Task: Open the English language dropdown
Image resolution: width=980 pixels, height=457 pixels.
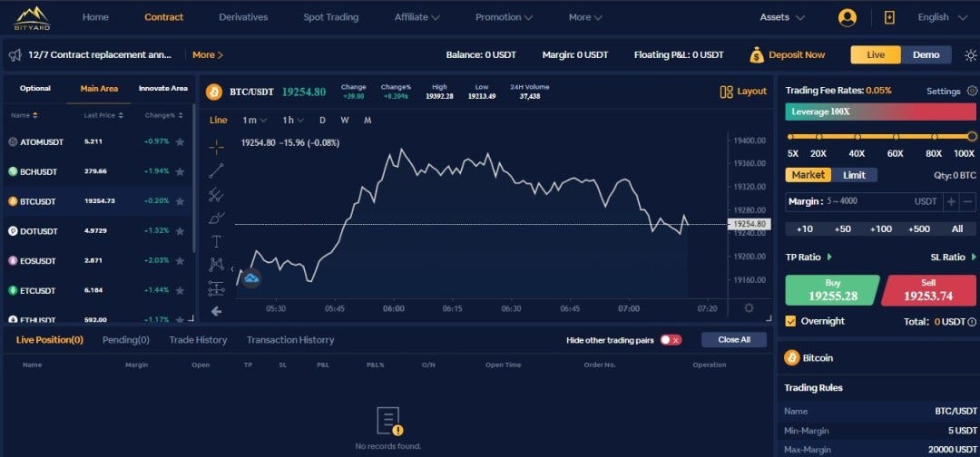Action: (942, 17)
